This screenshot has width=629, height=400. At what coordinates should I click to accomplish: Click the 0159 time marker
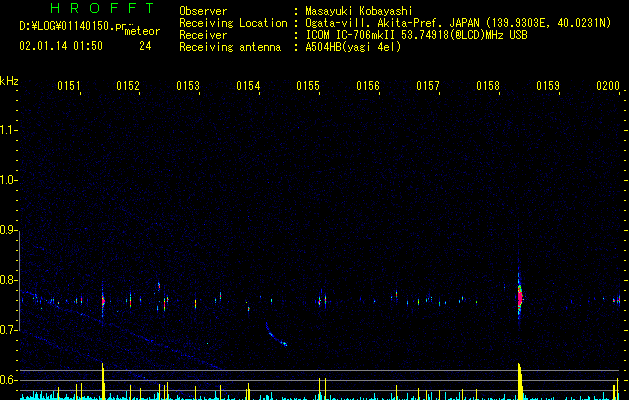(548, 86)
